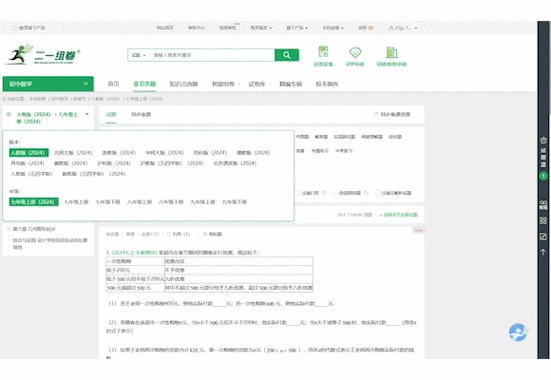Screen dimensions: 551x380
Task: Choose 华师大版 (2024) edition
Action: [x=164, y=153]
